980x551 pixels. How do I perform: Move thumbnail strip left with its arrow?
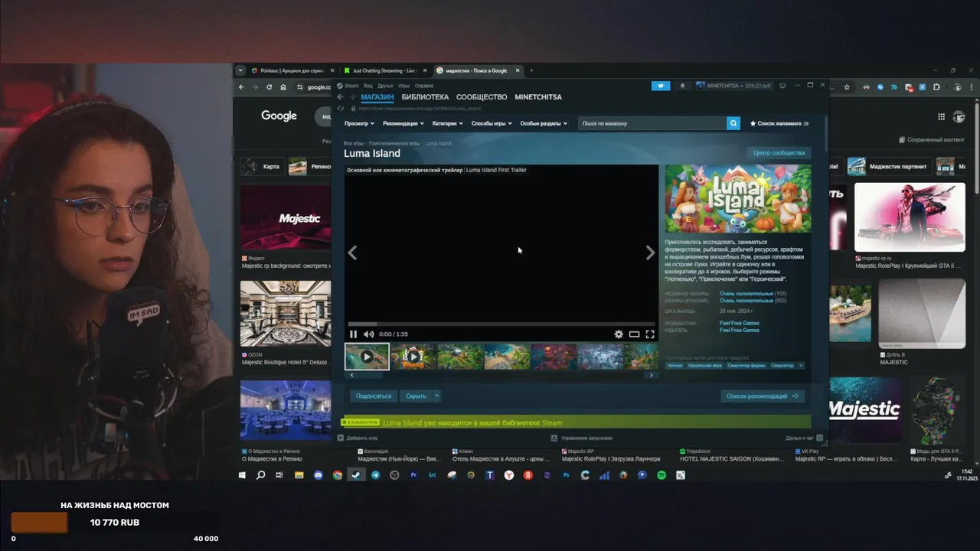351,375
